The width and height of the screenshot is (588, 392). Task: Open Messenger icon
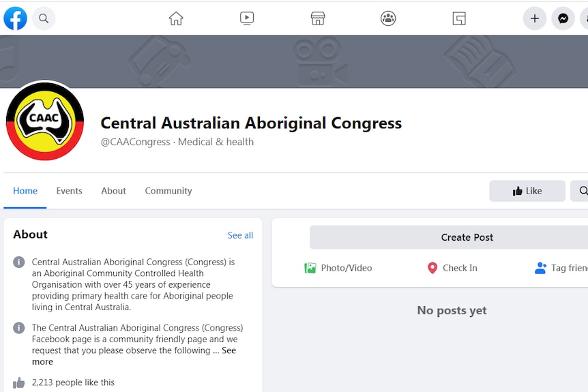563,18
